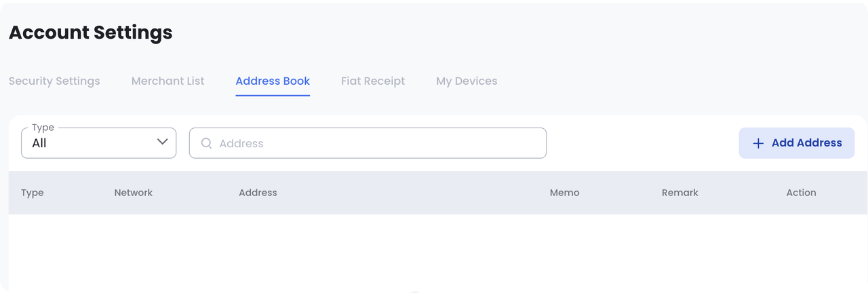Click the Memo column header
This screenshot has height=293, width=868.
(564, 193)
